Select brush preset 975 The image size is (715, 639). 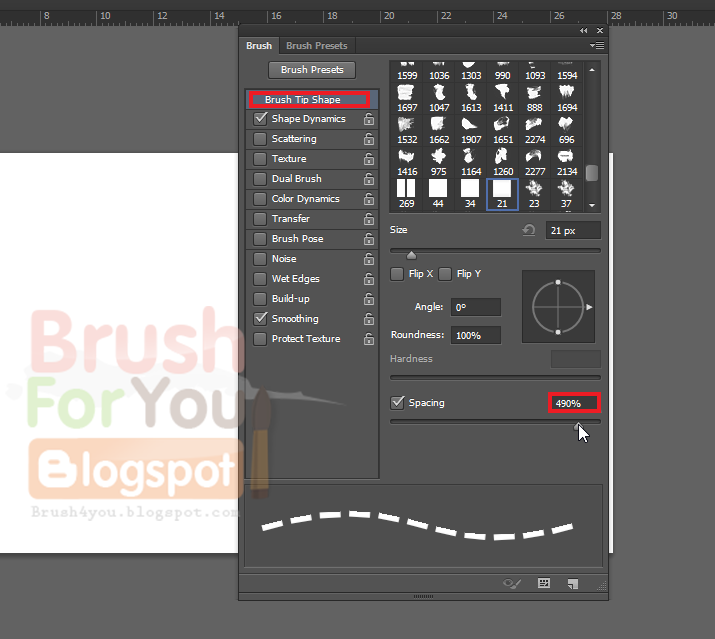click(439, 162)
